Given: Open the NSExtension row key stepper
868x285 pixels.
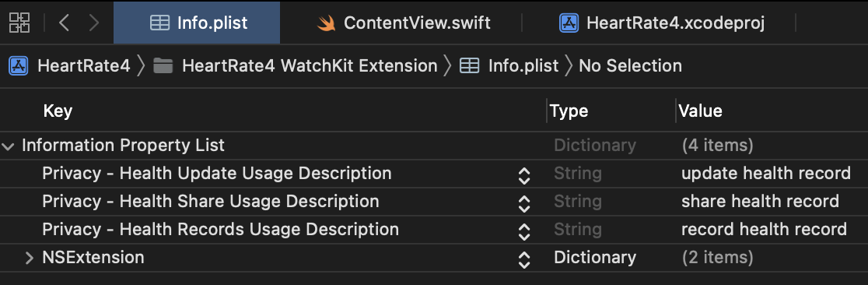Looking at the screenshot, I should tap(523, 259).
